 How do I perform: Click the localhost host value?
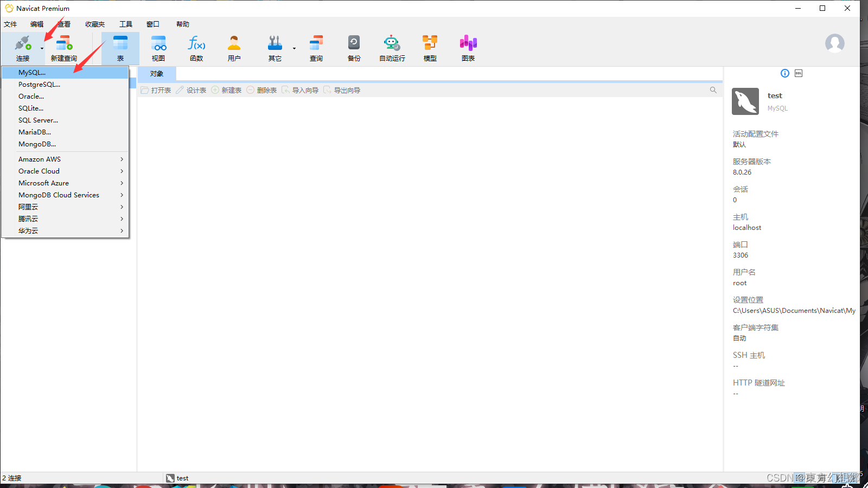pyautogui.click(x=747, y=228)
